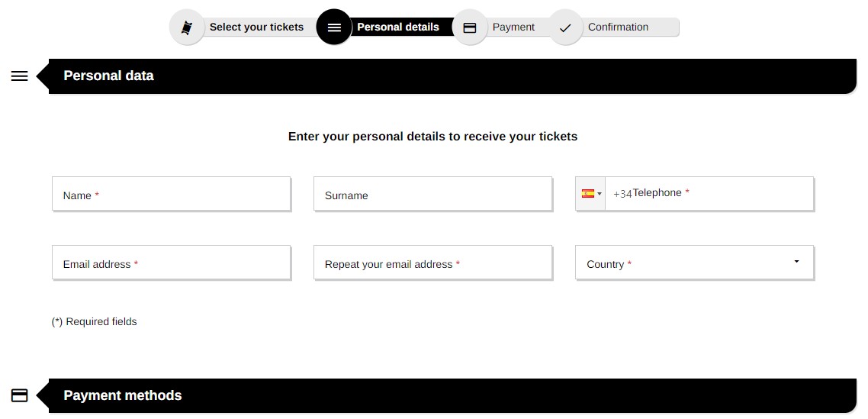Click the credit card Payment step icon
This screenshot has width=868, height=419.
coord(469,27)
